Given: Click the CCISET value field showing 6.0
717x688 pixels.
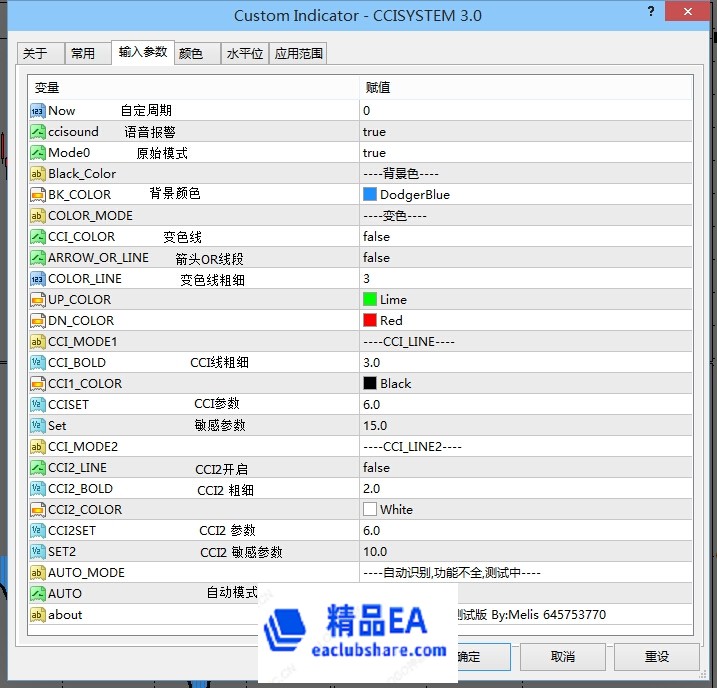Looking at the screenshot, I should (x=371, y=405).
